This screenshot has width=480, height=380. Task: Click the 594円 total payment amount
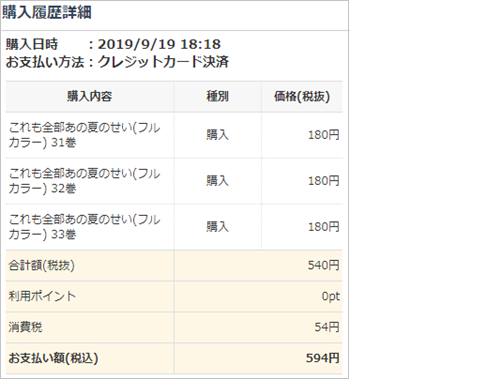[x=323, y=358]
